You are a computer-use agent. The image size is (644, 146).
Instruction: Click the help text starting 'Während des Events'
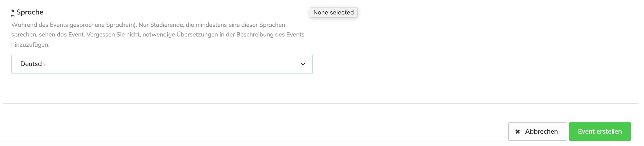click(148, 25)
